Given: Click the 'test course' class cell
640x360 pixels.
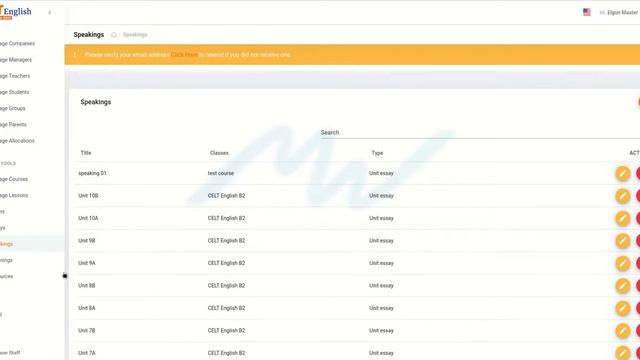Looking at the screenshot, I should tap(221, 173).
